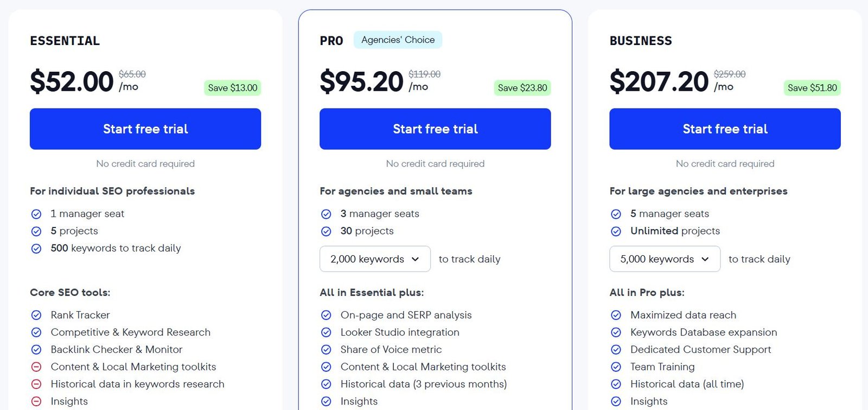Image resolution: width=868 pixels, height=410 pixels.
Task: Start free trial for the Pro plan
Action: coord(435,129)
